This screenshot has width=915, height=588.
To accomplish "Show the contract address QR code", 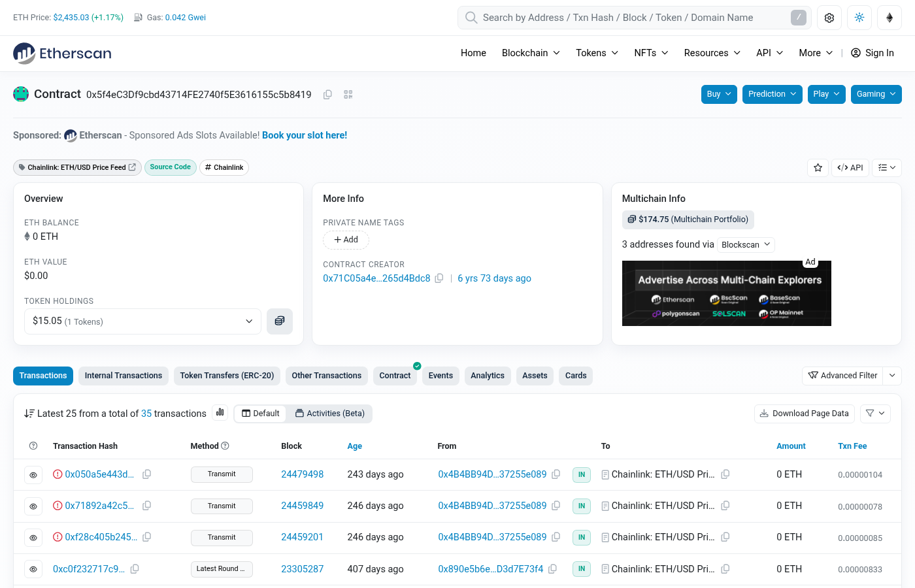I will tap(348, 95).
